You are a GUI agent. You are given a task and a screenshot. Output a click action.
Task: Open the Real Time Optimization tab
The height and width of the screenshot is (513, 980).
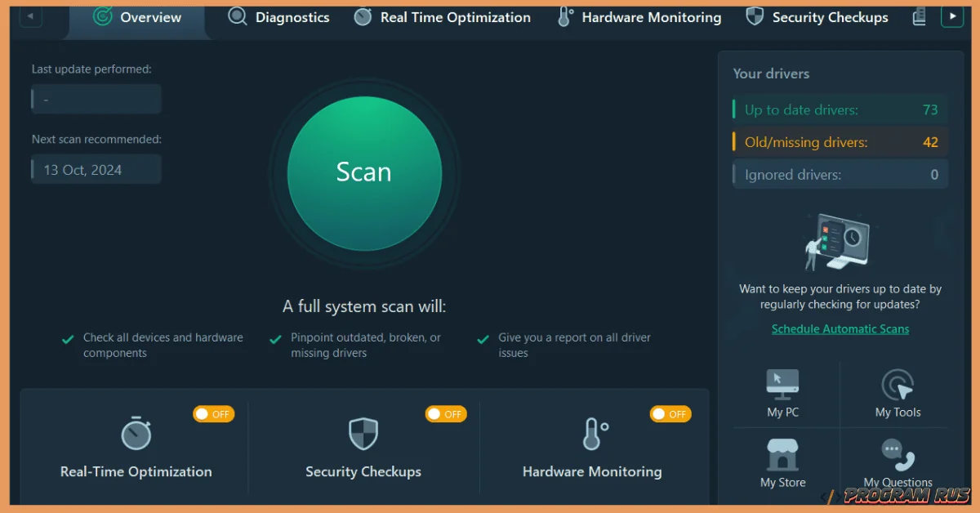pos(443,17)
